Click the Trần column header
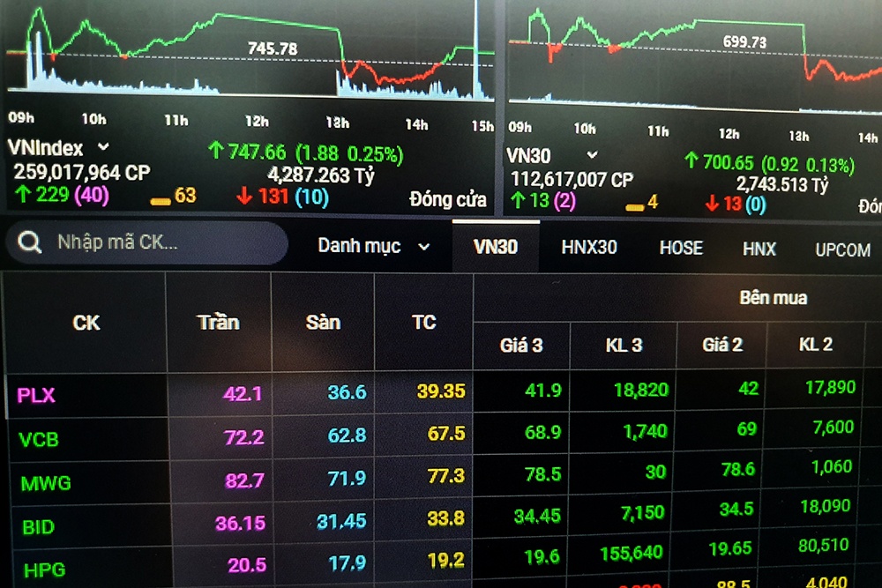The image size is (882, 588). coord(218,322)
